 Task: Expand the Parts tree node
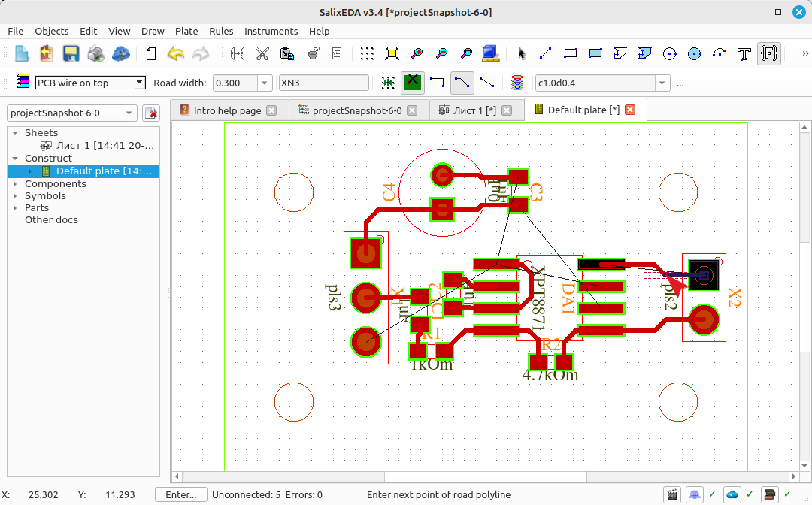(x=15, y=208)
